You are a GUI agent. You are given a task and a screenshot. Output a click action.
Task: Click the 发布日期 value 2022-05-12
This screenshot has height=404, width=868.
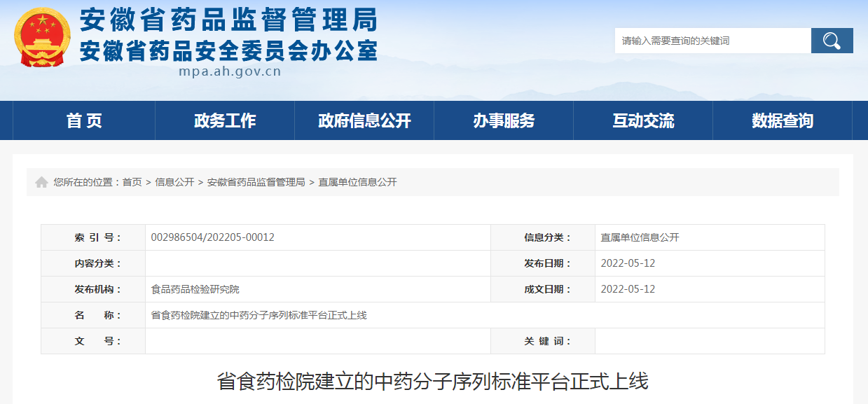[628, 263]
